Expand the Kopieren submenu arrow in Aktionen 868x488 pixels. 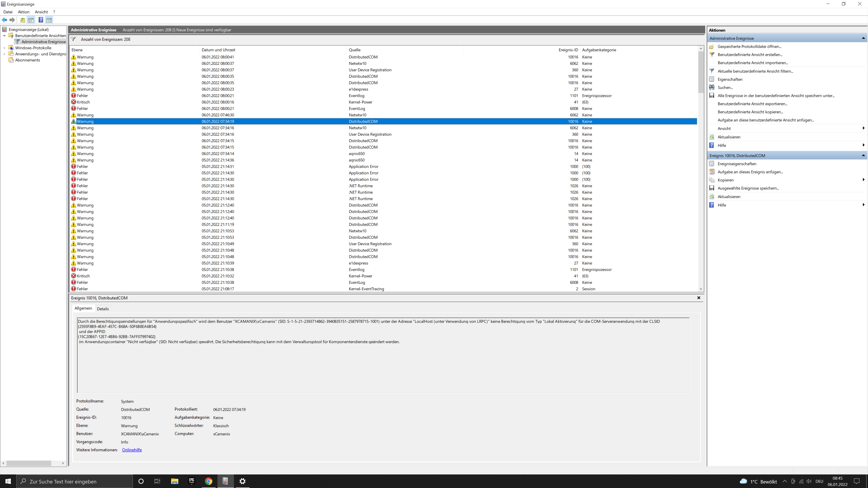click(x=863, y=180)
